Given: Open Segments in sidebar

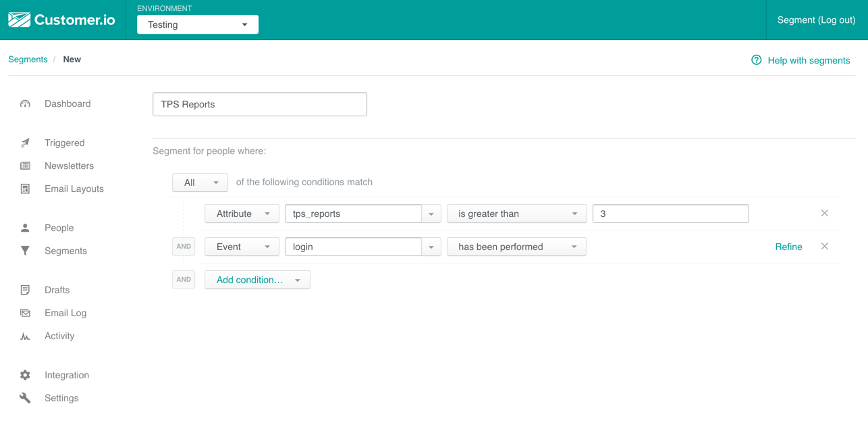Looking at the screenshot, I should click(65, 251).
